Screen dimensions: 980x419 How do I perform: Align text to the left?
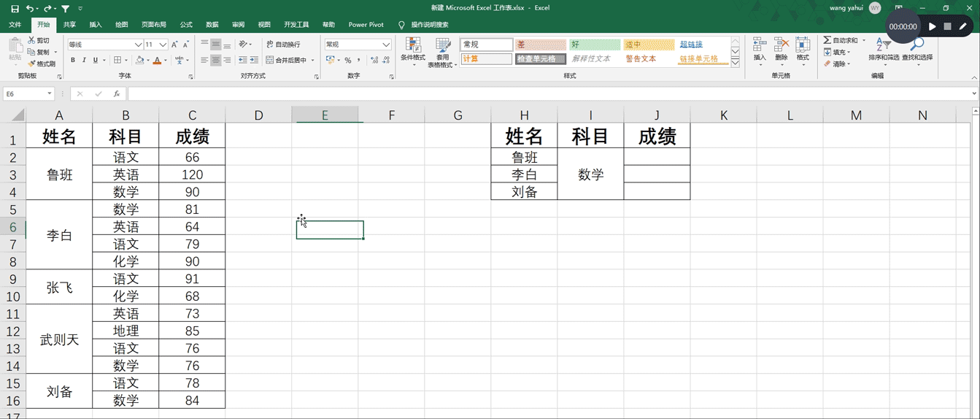tap(204, 61)
